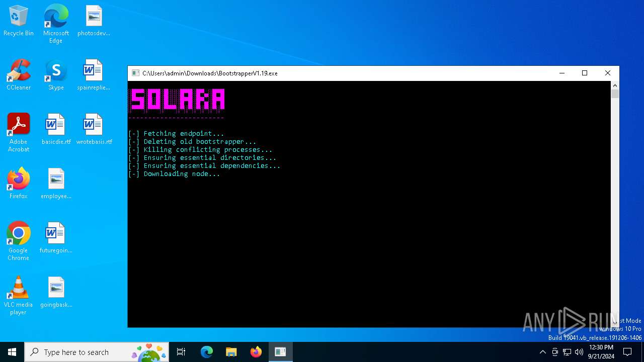Close the BootstrapperV1.19.exe window
Image resolution: width=644 pixels, height=362 pixels.
tap(608, 73)
